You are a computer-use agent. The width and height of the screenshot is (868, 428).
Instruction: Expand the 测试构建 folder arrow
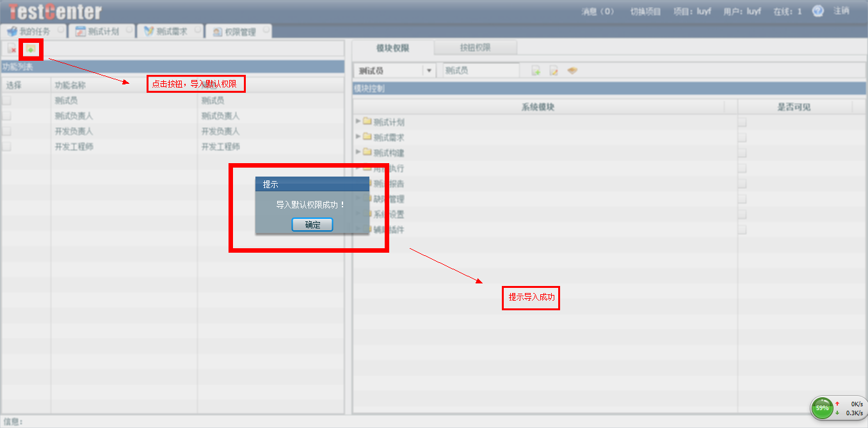coord(358,152)
